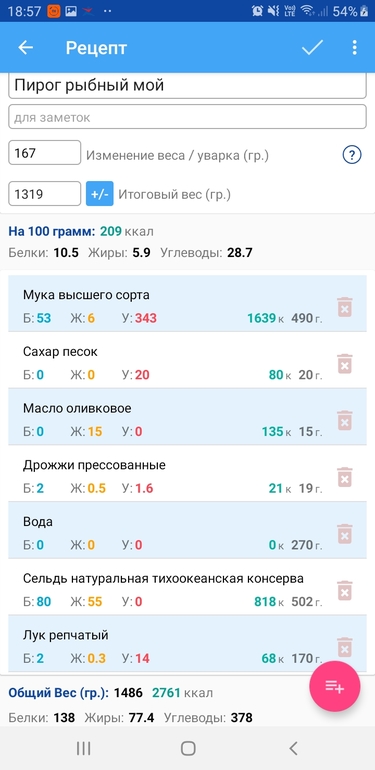This screenshot has height=770, width=375.
Task: Delete Сахар песок ingredient
Action: point(345,364)
